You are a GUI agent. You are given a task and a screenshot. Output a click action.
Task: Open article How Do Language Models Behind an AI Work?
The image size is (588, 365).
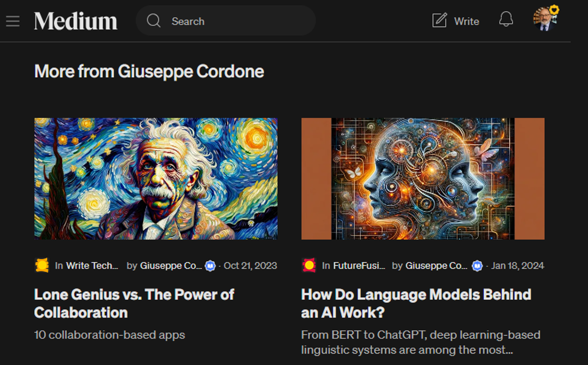(416, 304)
